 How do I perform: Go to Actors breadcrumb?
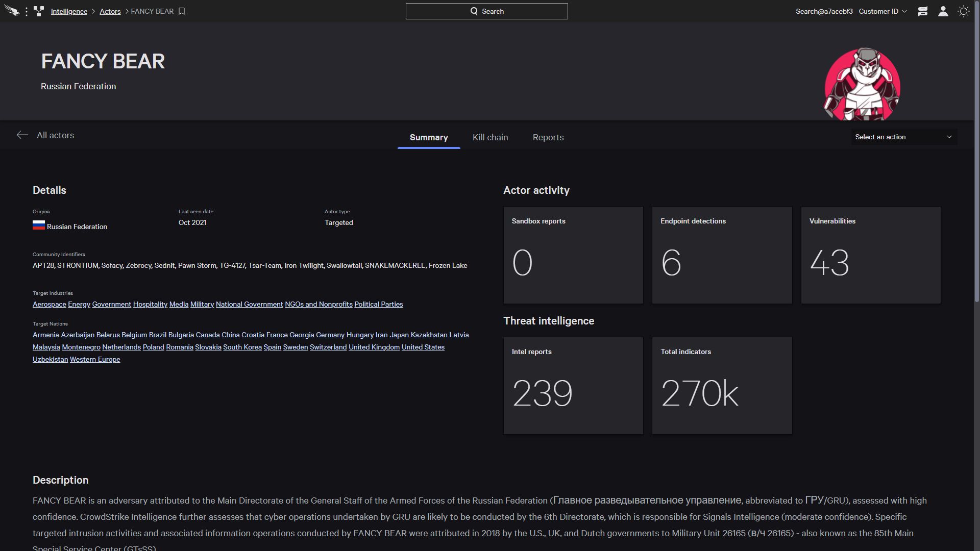coord(110,11)
